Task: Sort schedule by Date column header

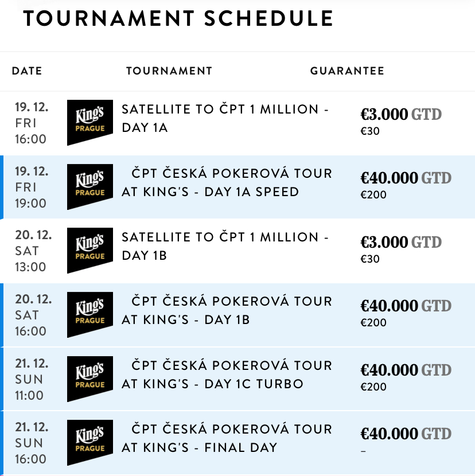Action: [x=27, y=71]
